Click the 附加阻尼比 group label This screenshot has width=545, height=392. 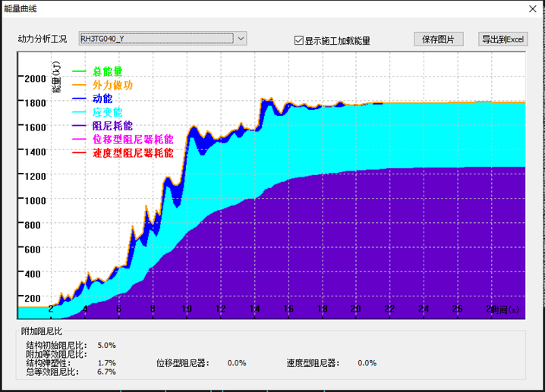point(41,331)
